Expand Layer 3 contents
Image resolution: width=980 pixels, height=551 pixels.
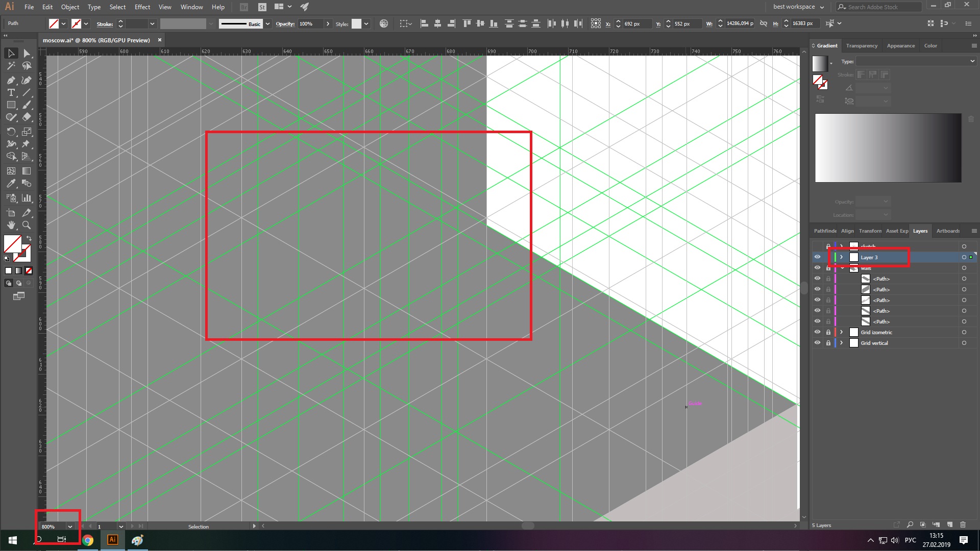[x=842, y=257]
